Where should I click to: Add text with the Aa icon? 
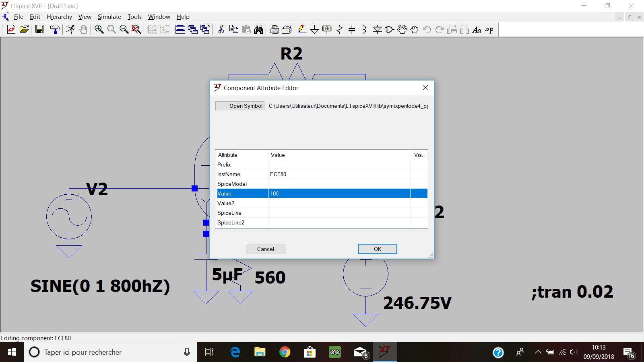click(477, 29)
